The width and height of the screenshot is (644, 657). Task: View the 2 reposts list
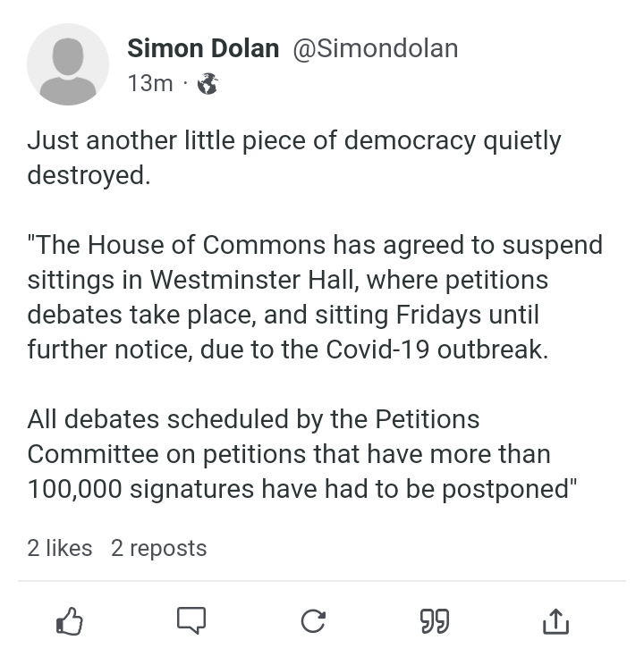pyautogui.click(x=159, y=549)
